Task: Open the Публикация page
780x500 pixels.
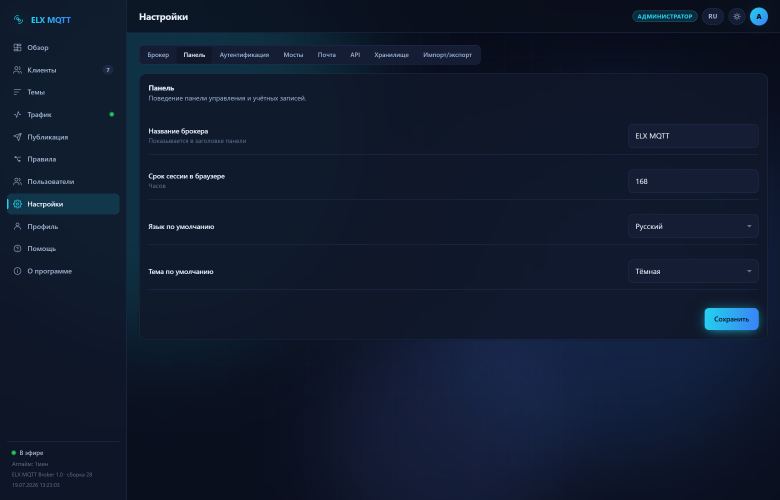Action: (x=63, y=137)
